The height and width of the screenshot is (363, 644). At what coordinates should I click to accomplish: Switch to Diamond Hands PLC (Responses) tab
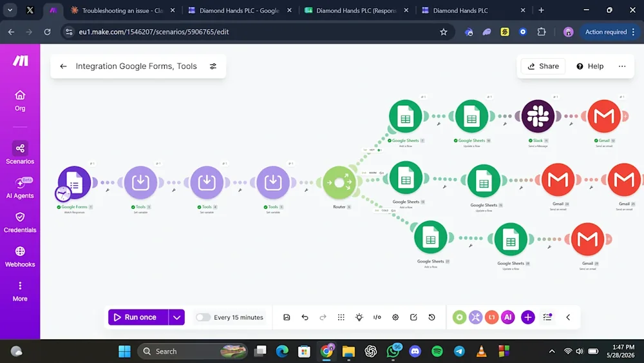(x=357, y=10)
